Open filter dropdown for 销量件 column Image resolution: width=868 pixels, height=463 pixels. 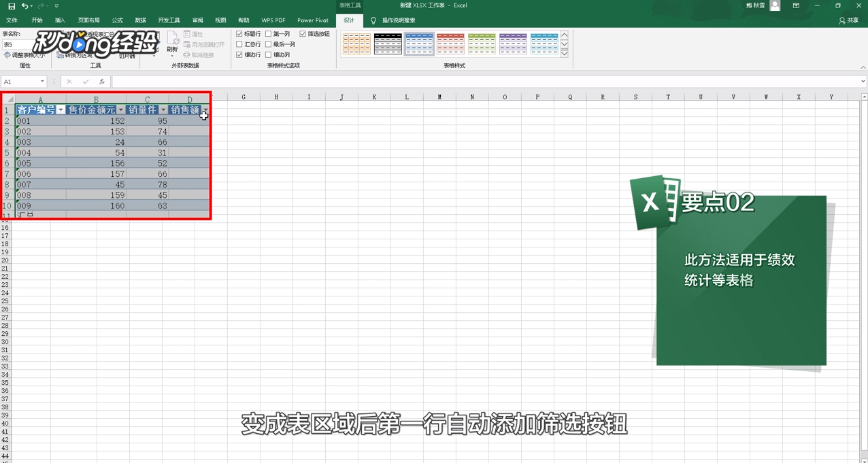click(163, 110)
